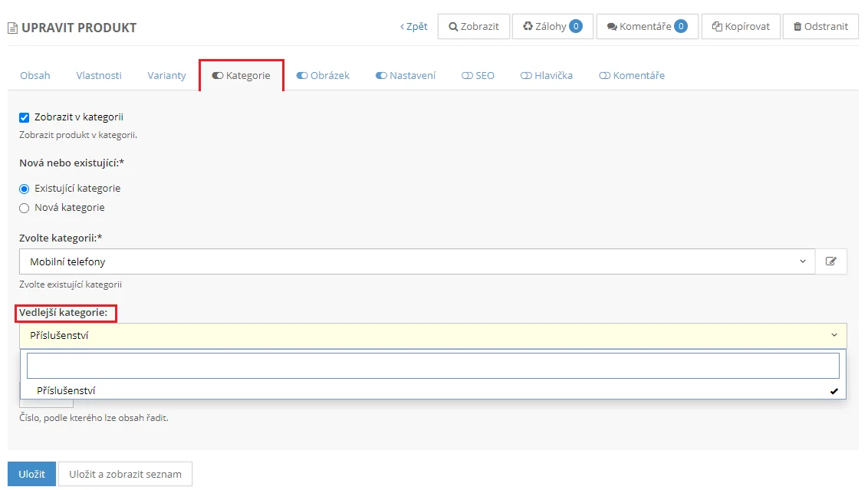868x490 pixels.
Task: Choose the Nová kategorie radio option
Action: click(x=24, y=208)
